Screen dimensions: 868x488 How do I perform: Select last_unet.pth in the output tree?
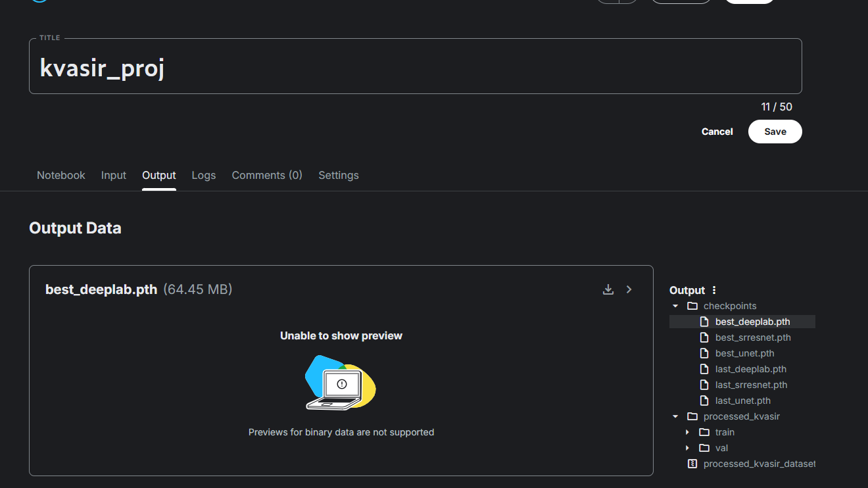743,401
